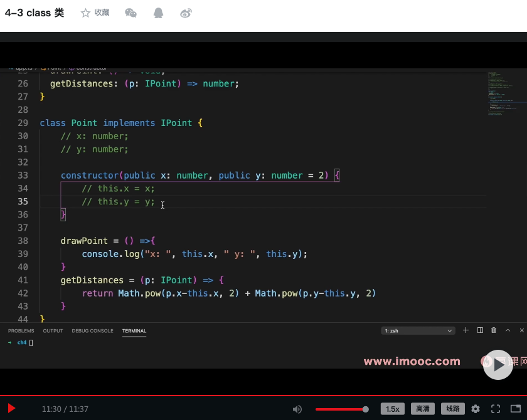This screenshot has height=420, width=527.
Task: Switch to the DEBUG CONSOLE tab
Action: click(92, 331)
